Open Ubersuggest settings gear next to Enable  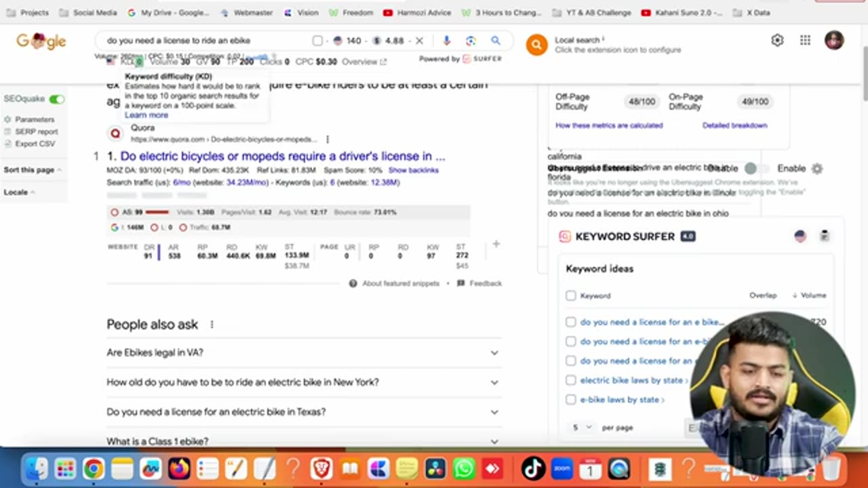817,169
